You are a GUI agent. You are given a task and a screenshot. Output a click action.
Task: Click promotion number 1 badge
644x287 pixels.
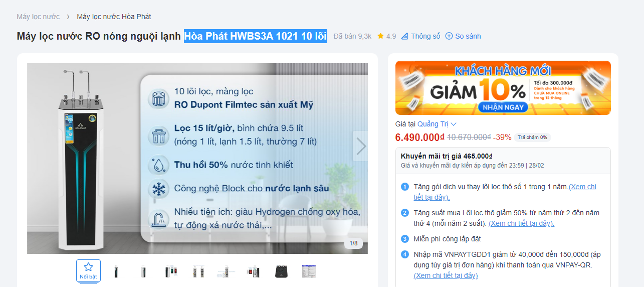[x=405, y=187]
